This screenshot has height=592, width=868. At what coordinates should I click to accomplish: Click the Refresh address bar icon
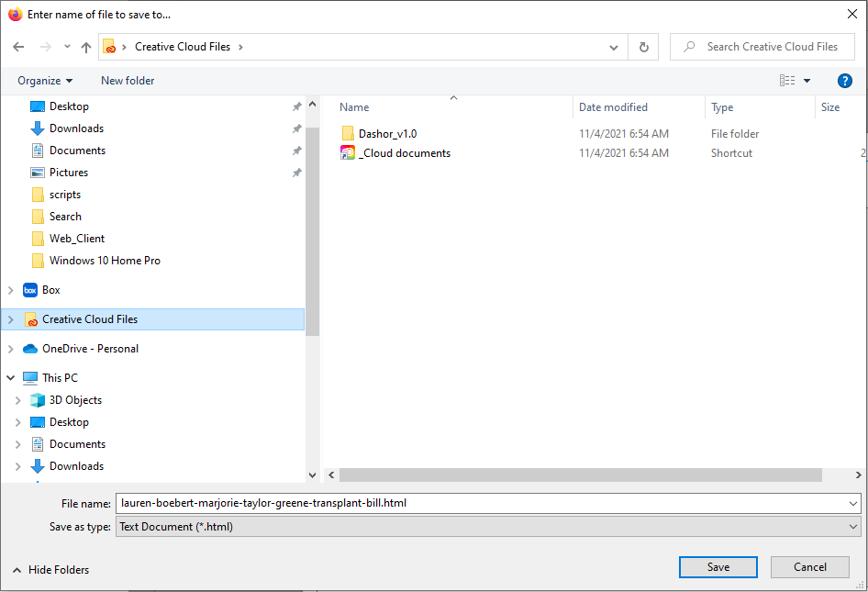(643, 47)
